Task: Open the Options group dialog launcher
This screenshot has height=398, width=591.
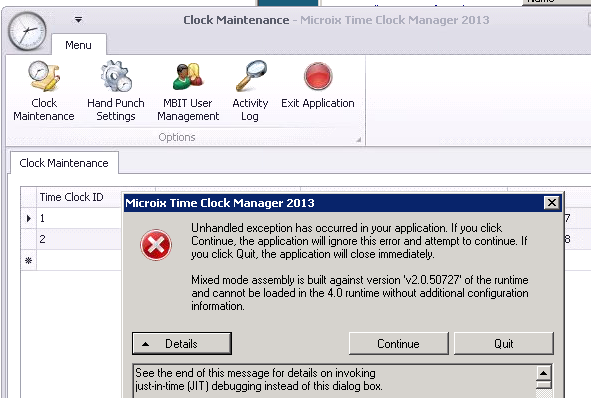Action: click(358, 139)
